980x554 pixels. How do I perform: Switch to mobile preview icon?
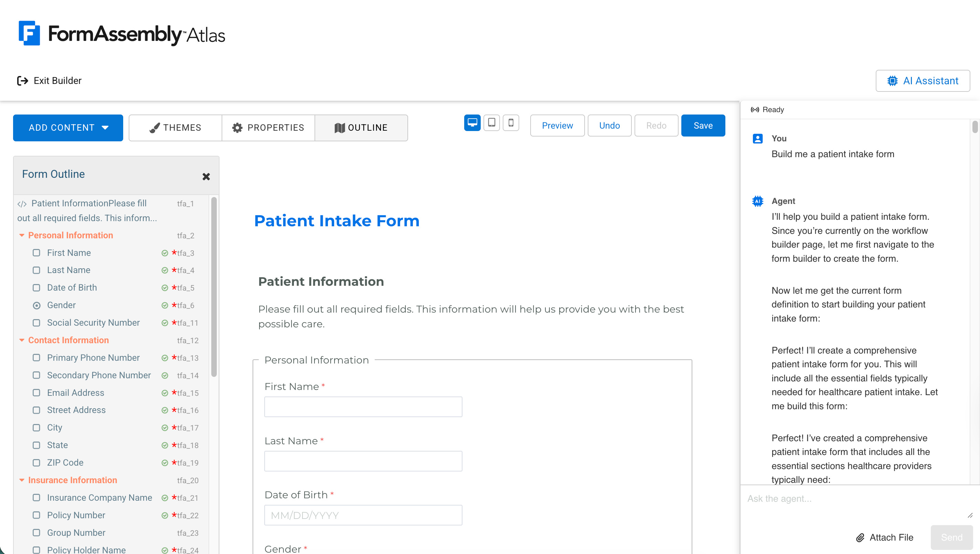pyautogui.click(x=511, y=123)
